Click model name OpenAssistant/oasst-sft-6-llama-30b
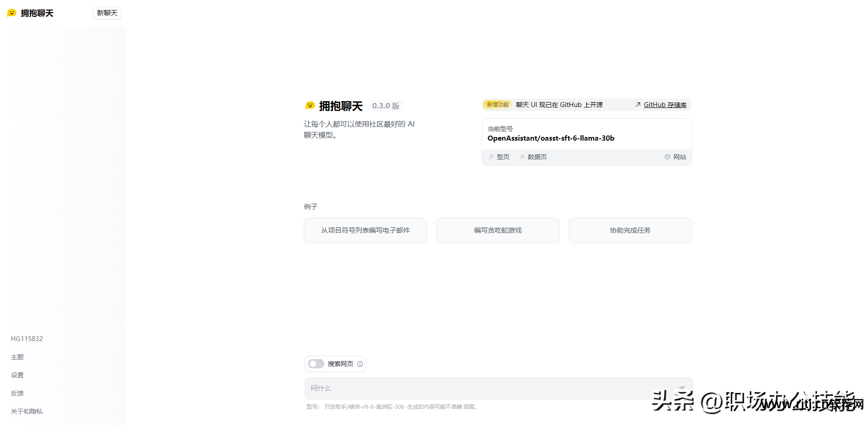This screenshot has height=425, width=868. click(x=551, y=138)
